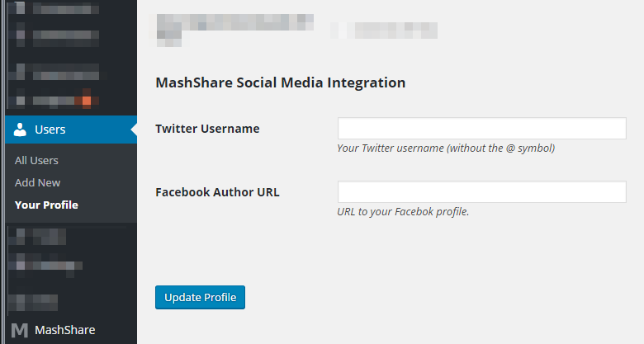This screenshot has width=644, height=344.
Task: Focus the Twitter Username text field
Action: point(481,129)
